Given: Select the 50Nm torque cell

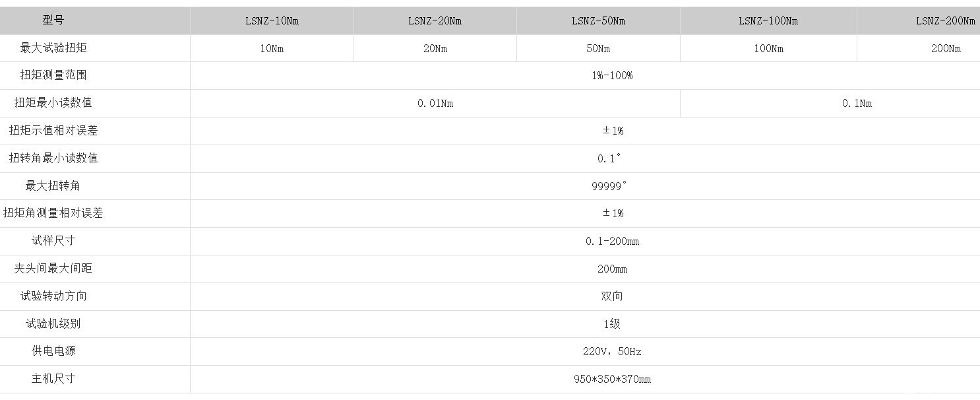Looking at the screenshot, I should coord(598,48).
